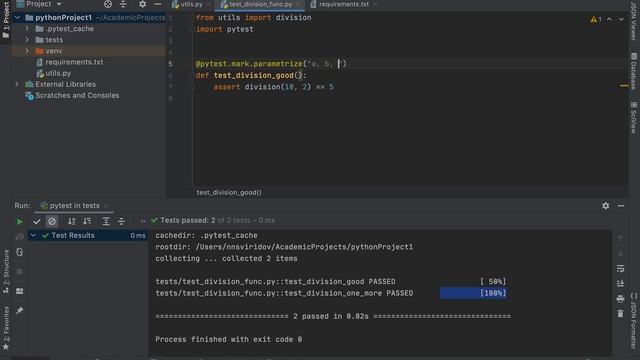Hide the Project tool window
The height and width of the screenshot is (360, 640).
(x=158, y=4)
